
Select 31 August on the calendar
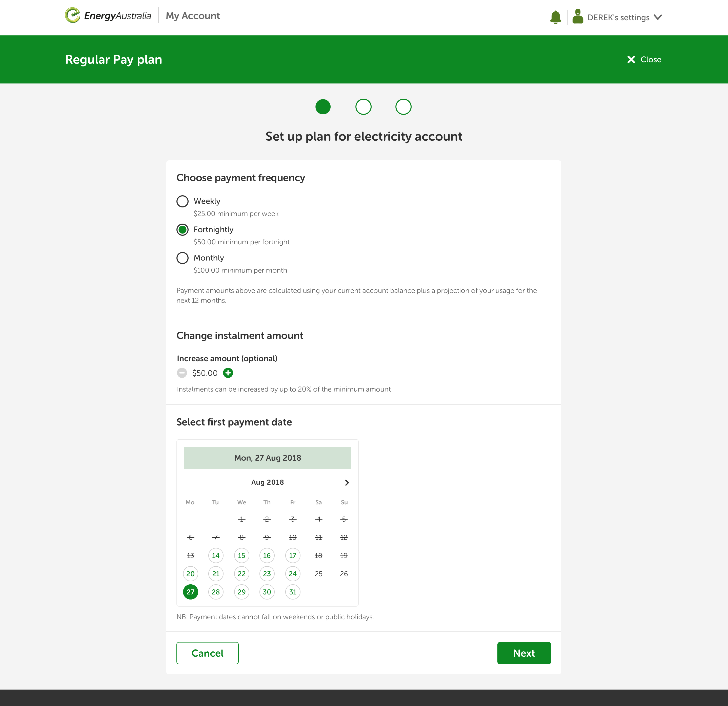[x=293, y=592]
